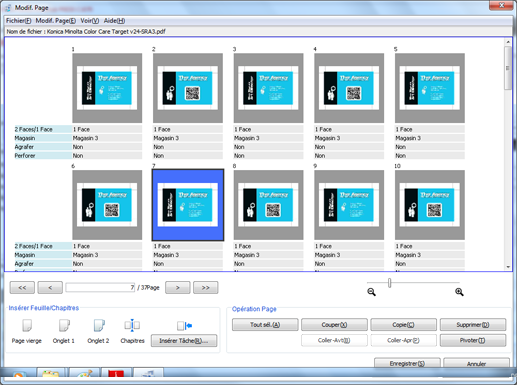The image size is (517, 385).
Task: Click the first row's 'Perforer' label
Action: click(x=43, y=156)
